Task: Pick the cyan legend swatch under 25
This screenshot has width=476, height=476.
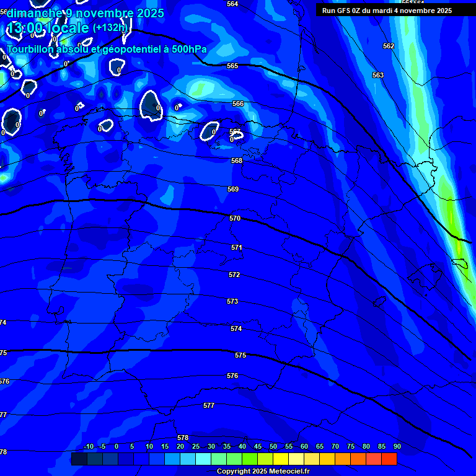Action: [x=187, y=459]
